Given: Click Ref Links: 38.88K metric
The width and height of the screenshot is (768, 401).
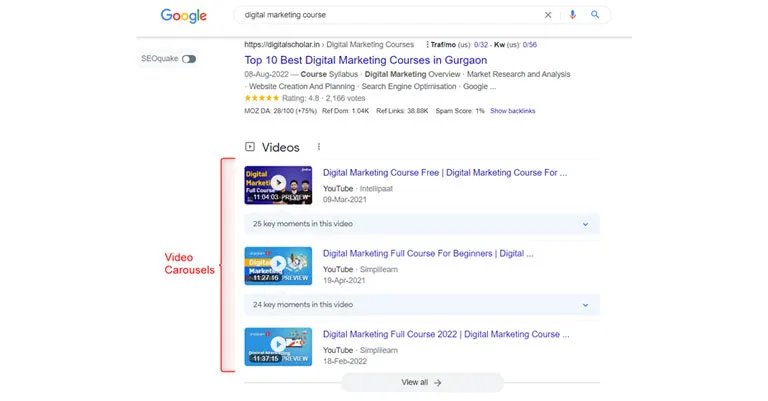Looking at the screenshot, I should 402,111.
